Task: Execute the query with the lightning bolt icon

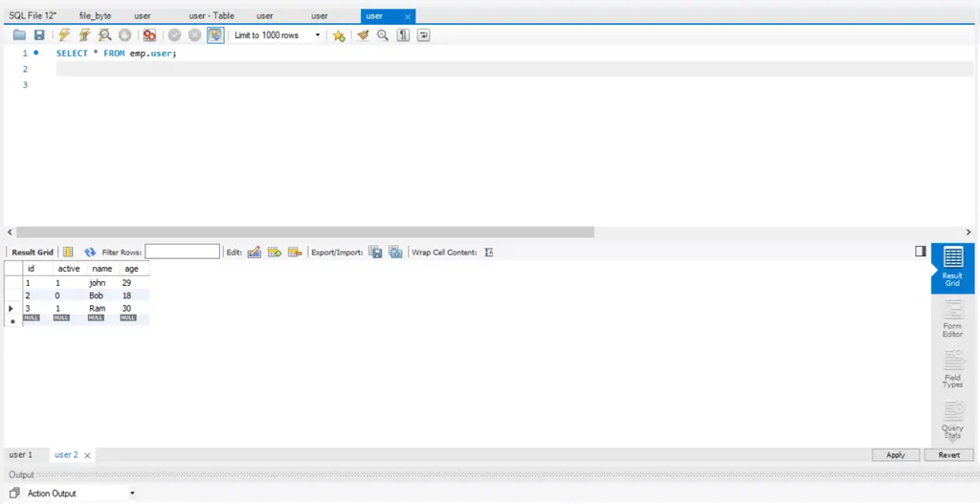Action: (x=64, y=35)
